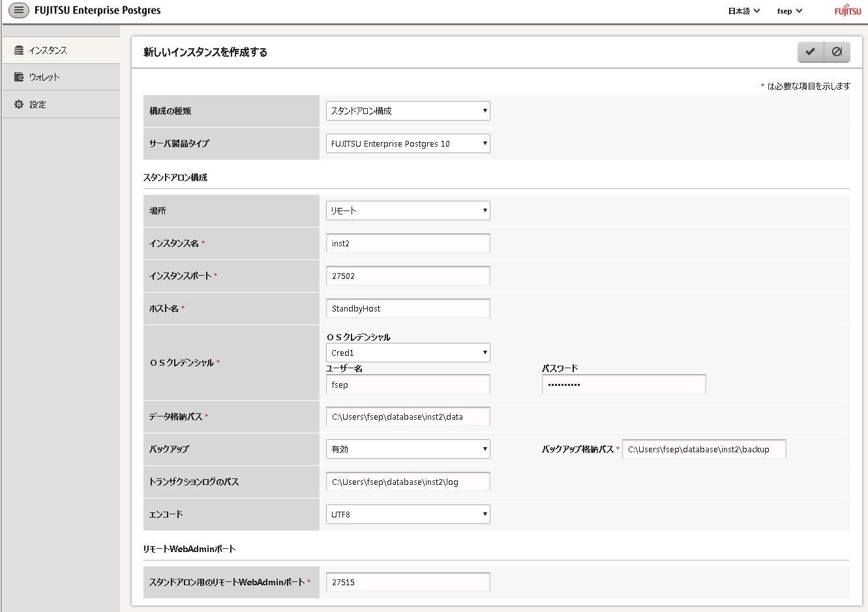Click the ウォレット wallet sidebar icon

pos(19,77)
